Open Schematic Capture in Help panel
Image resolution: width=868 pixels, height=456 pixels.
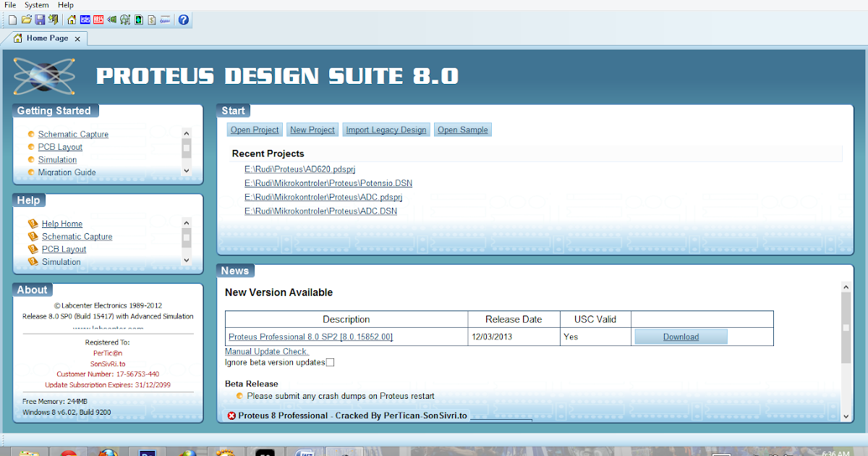click(x=77, y=237)
